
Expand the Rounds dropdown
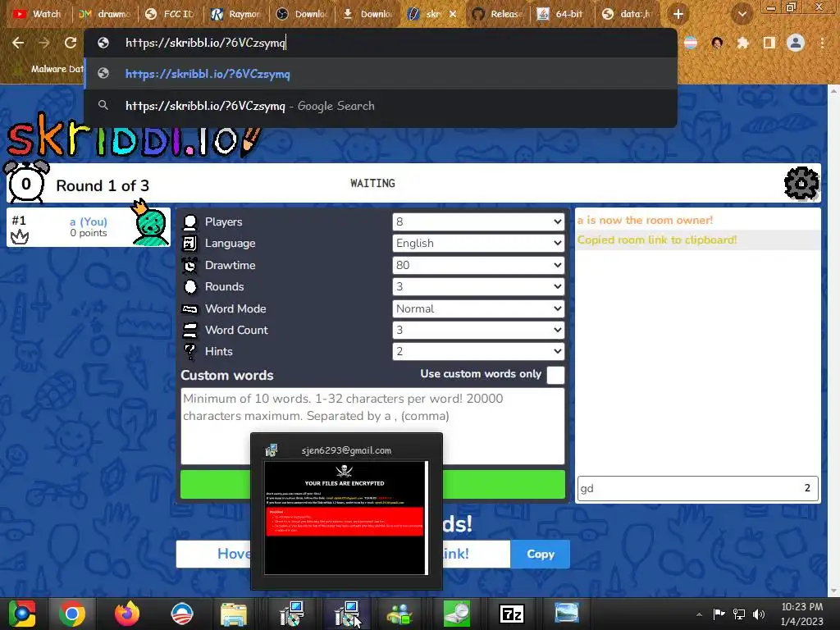tap(478, 286)
